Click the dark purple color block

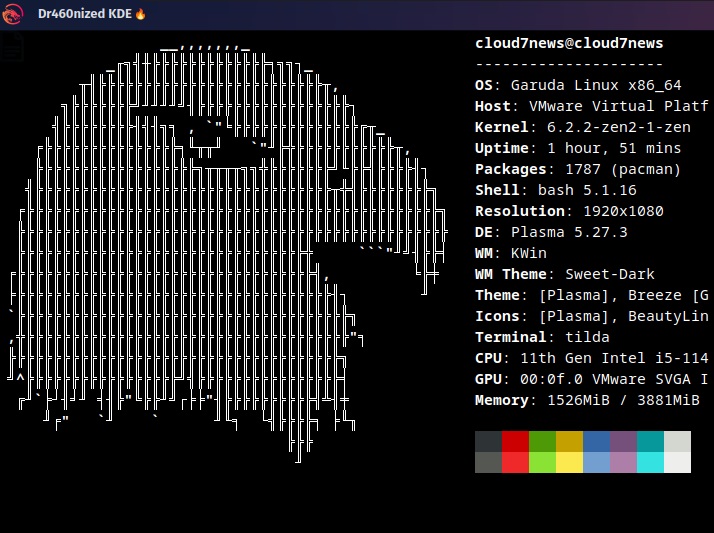[x=623, y=442]
